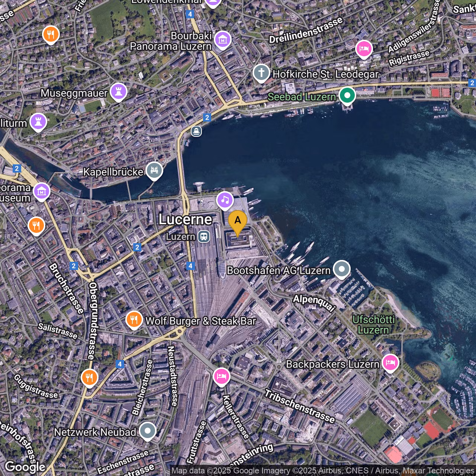Click the Hofkirche St. Leodegar church marker
Screen dimensions: 476x476
click(261, 73)
